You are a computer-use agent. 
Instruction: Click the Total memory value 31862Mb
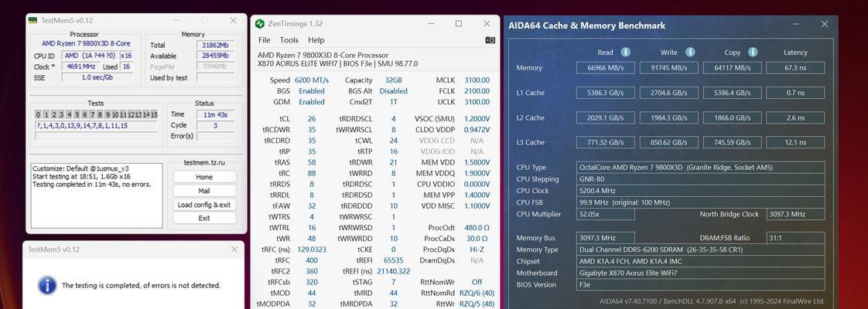tap(215, 46)
